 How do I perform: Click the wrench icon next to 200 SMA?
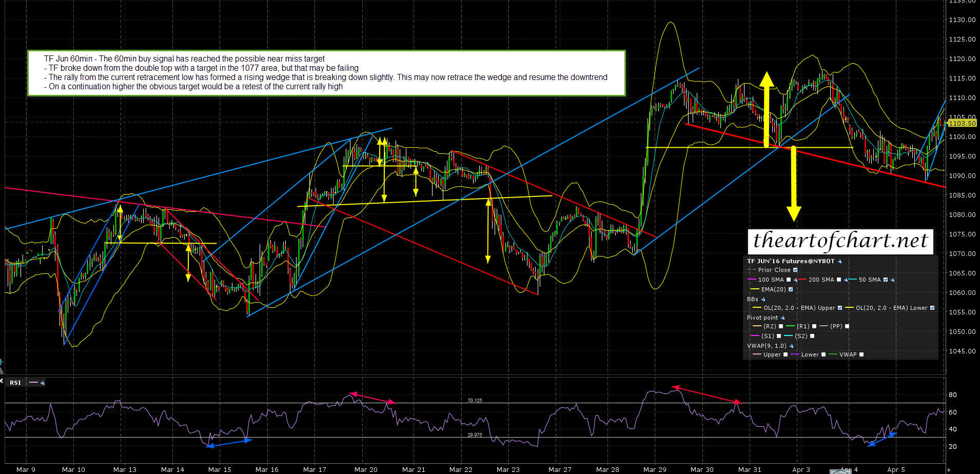pos(846,280)
